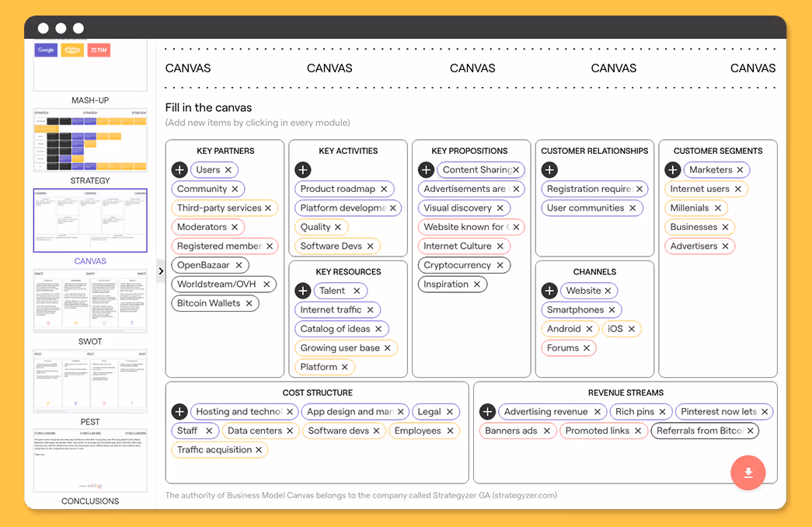Remove the Product roadmap tag
The height and width of the screenshot is (527, 812).
(384, 189)
